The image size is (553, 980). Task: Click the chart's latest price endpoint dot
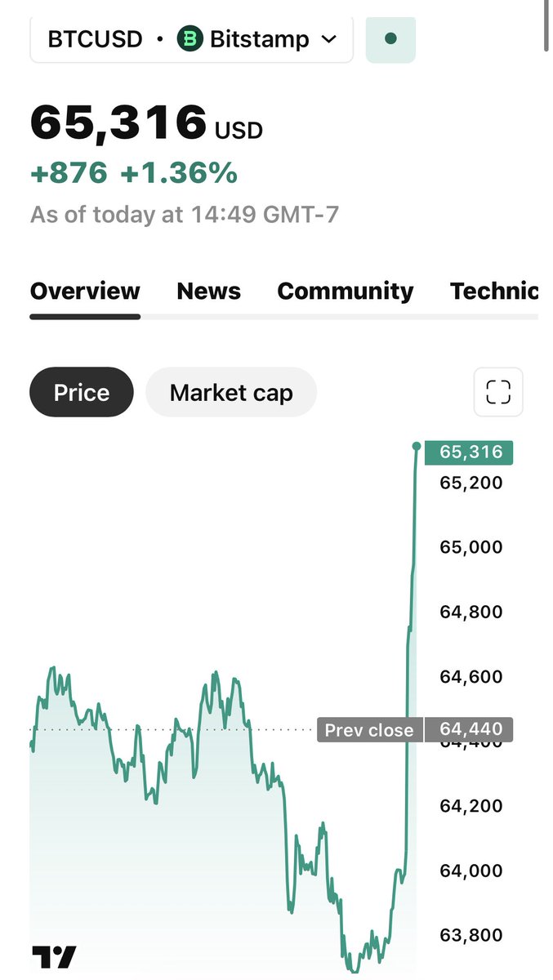click(x=417, y=446)
